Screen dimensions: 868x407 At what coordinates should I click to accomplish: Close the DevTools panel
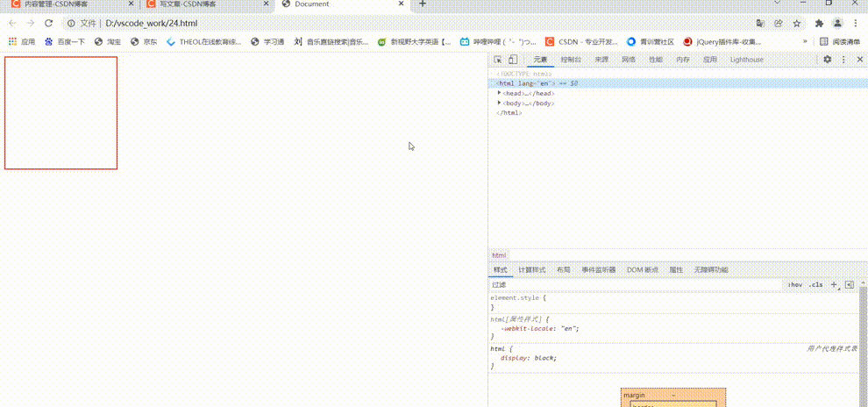(x=859, y=60)
